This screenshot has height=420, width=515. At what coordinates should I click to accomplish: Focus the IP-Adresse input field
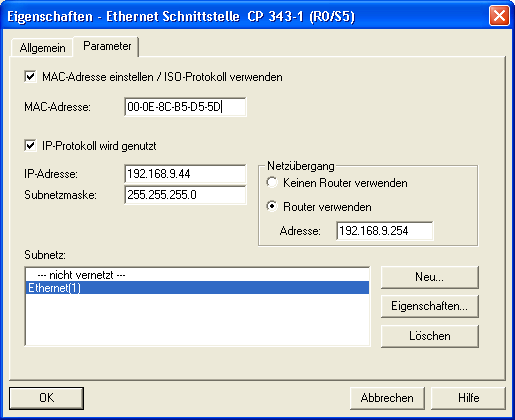click(185, 174)
